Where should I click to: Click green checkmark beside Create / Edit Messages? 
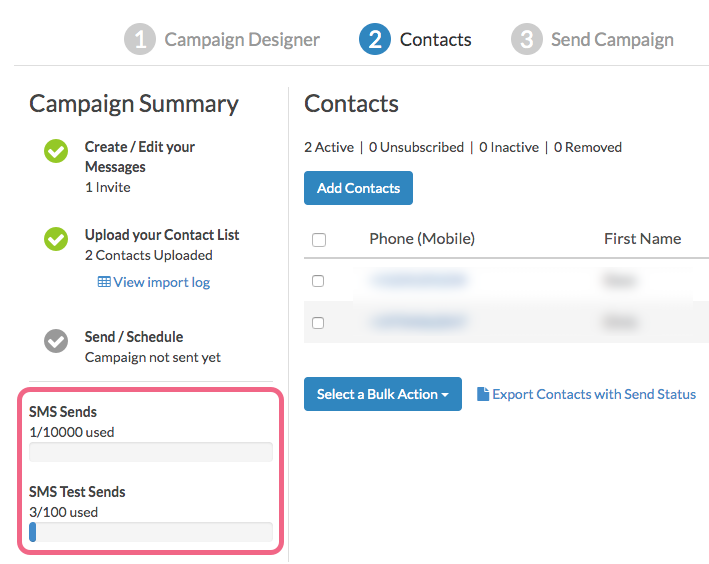tap(56, 152)
